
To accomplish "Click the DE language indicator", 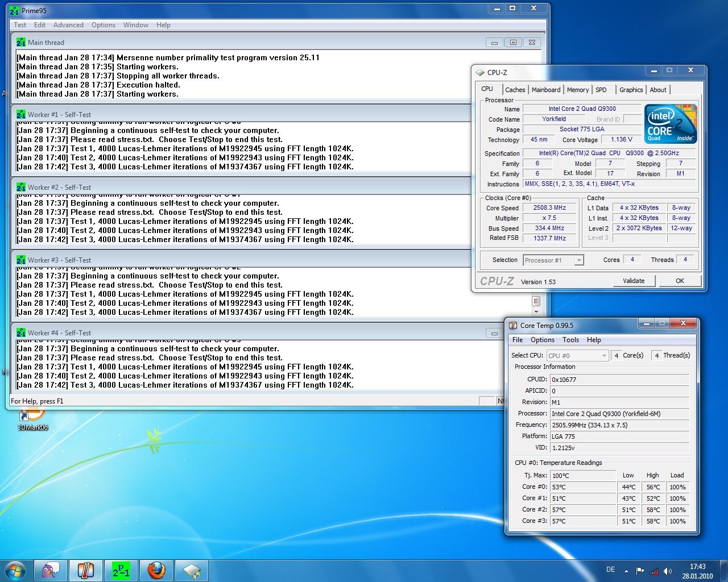I will pyautogui.click(x=610, y=569).
